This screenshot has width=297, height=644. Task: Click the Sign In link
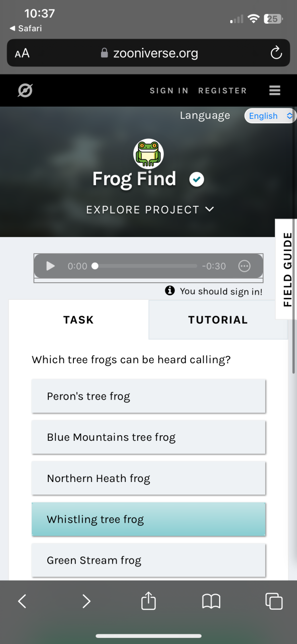[169, 91]
